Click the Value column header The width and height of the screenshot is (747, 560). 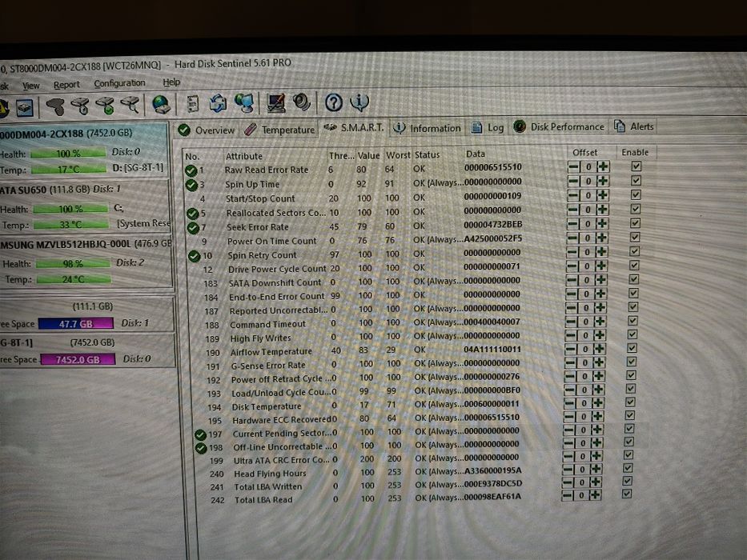pos(369,156)
